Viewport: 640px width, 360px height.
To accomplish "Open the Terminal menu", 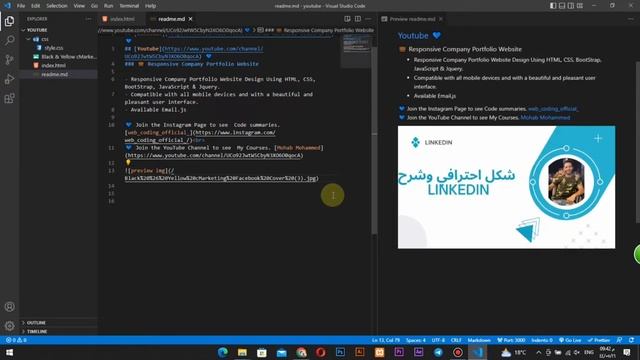I will point(129,6).
